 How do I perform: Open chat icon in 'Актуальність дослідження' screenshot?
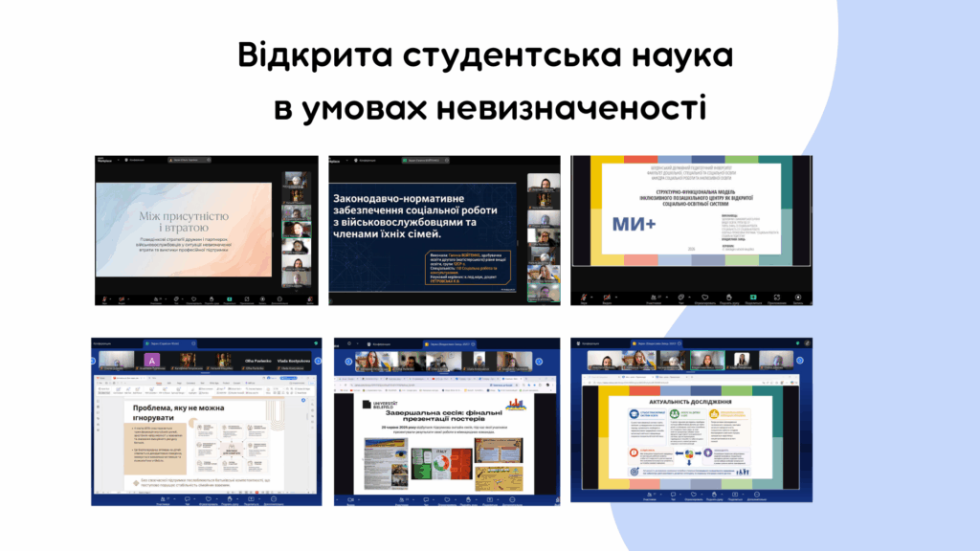[x=673, y=495]
